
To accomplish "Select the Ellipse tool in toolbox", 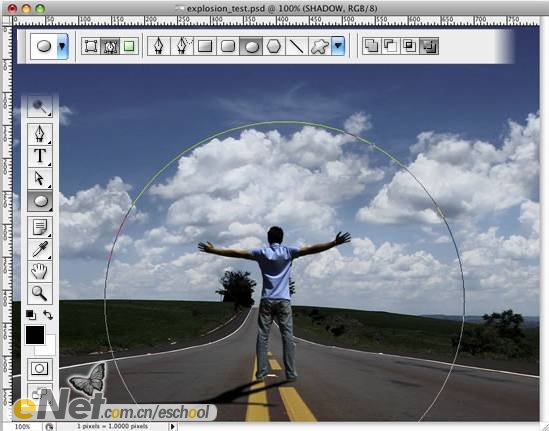I will pos(40,201).
